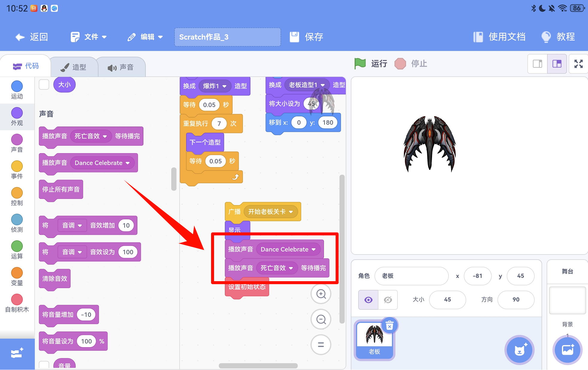Zoom out the code workspace
Image resolution: width=588 pixels, height=370 pixels.
click(x=321, y=319)
